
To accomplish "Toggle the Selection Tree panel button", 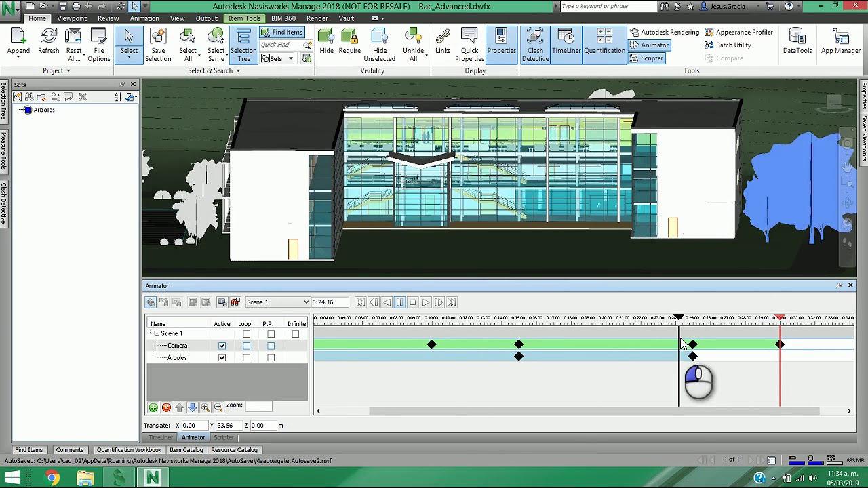I will point(243,45).
